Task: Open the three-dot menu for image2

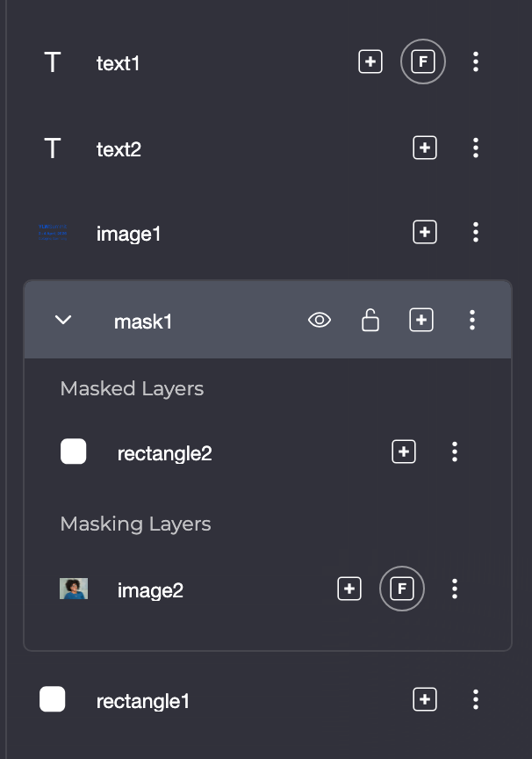Action: [455, 589]
